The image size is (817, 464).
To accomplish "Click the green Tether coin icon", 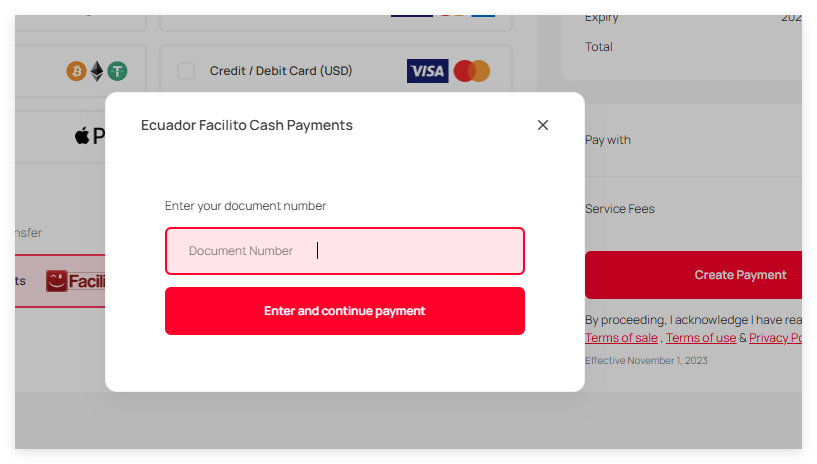I will 117,71.
